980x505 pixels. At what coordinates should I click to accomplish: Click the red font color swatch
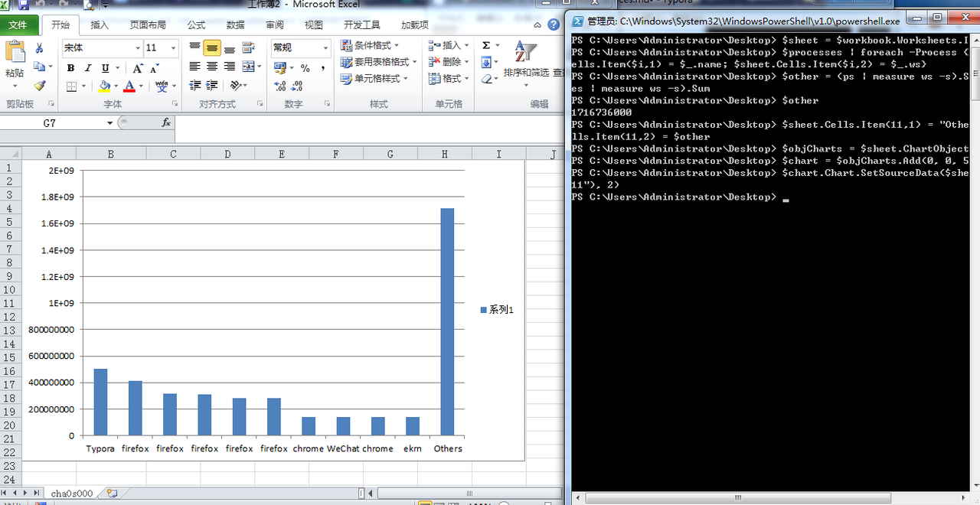130,89
